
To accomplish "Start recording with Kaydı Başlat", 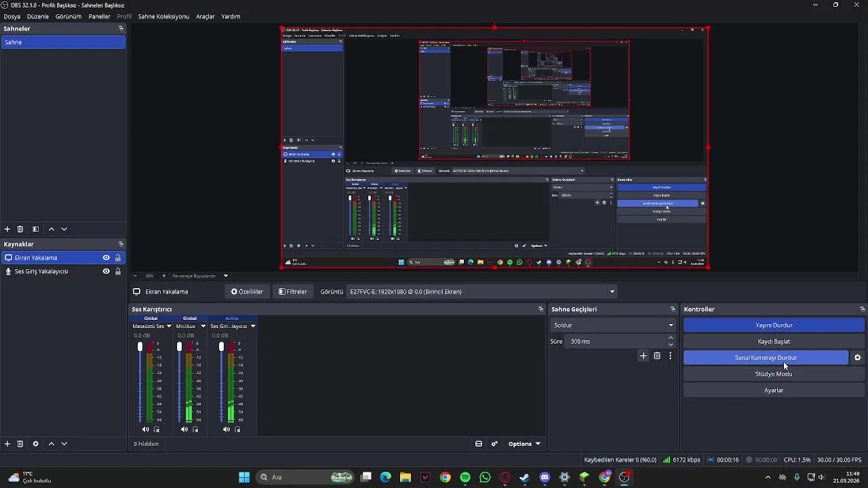I will point(774,342).
